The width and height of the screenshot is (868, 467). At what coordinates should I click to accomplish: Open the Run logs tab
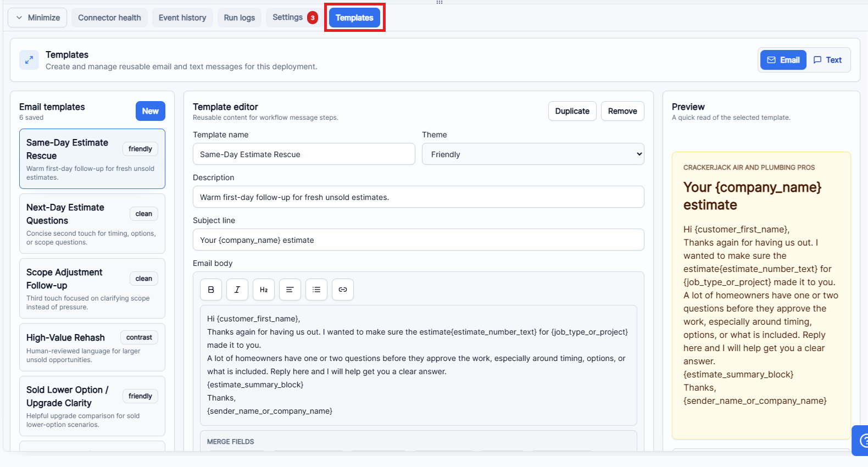coord(240,18)
